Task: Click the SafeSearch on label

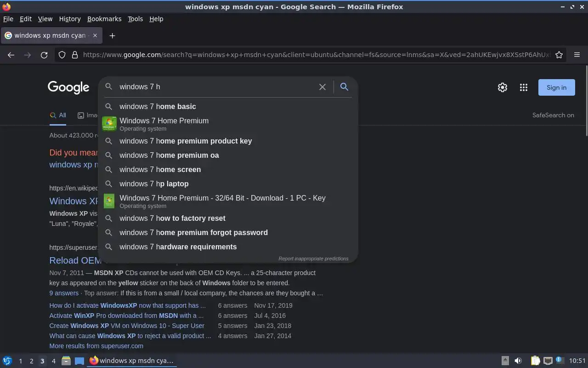Action: 553,115
